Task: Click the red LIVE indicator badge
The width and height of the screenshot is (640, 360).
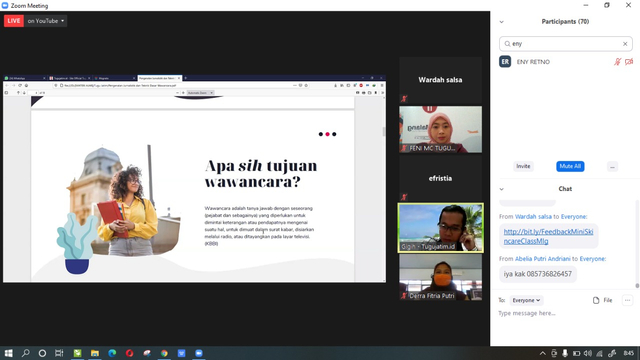Action: click(x=14, y=21)
